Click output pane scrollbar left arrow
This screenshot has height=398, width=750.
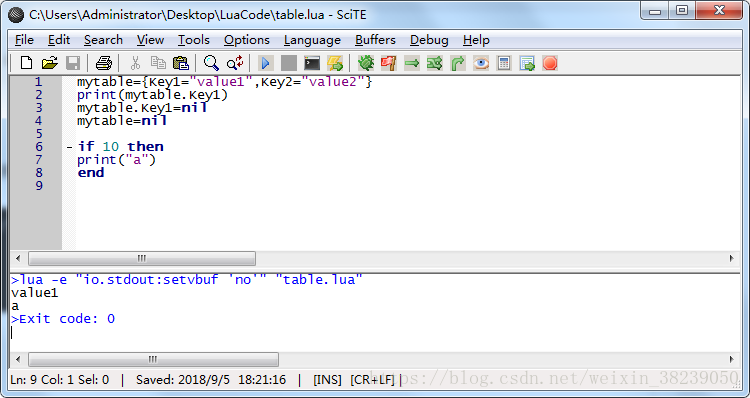click(x=18, y=359)
